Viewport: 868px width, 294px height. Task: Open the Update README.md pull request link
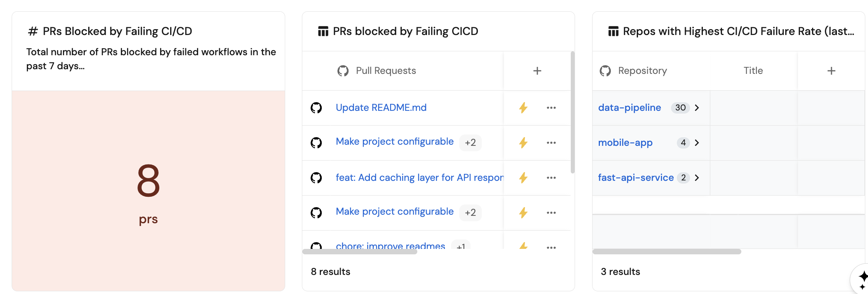click(381, 108)
